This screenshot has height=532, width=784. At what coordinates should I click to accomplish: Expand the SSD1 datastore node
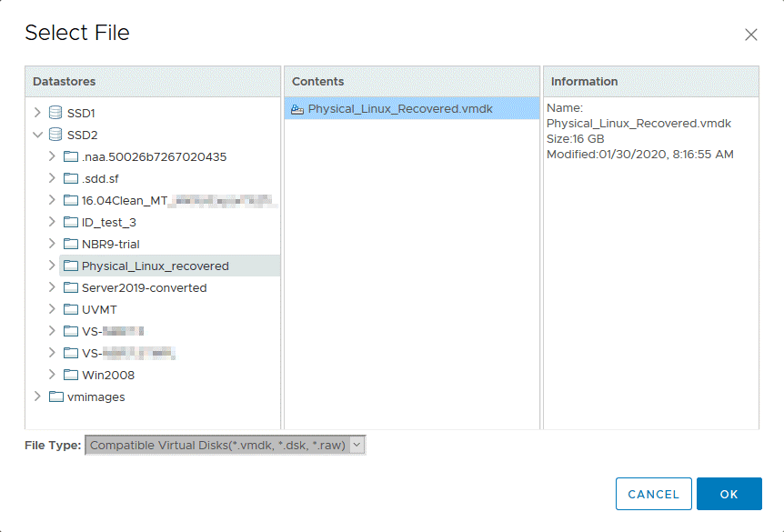(37, 113)
